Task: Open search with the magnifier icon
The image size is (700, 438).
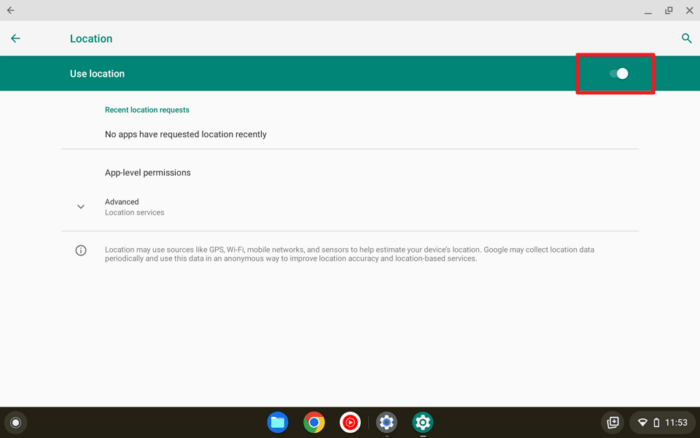Action: (686, 38)
